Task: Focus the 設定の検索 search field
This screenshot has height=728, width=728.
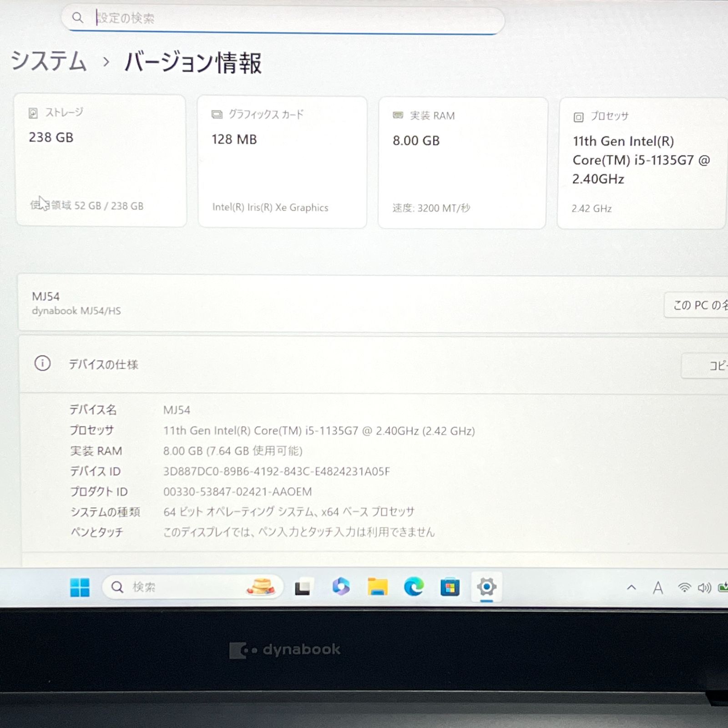Action: pyautogui.click(x=283, y=19)
